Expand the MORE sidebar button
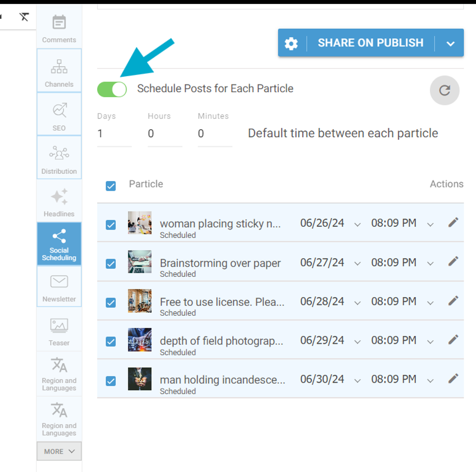The height and width of the screenshot is (472, 476). pyautogui.click(x=59, y=451)
